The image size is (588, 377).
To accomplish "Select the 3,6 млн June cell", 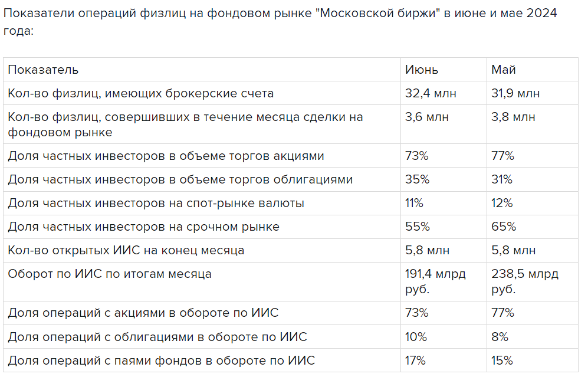I will click(x=427, y=117).
